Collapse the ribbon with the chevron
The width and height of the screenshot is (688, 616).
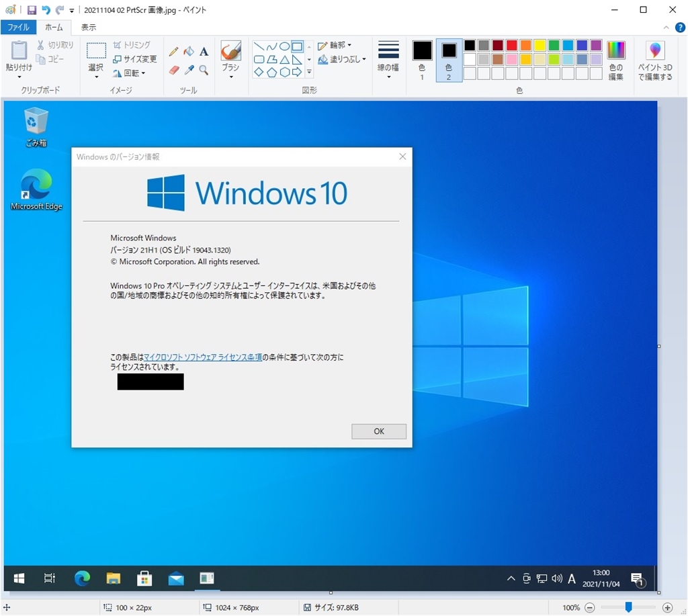click(x=666, y=28)
